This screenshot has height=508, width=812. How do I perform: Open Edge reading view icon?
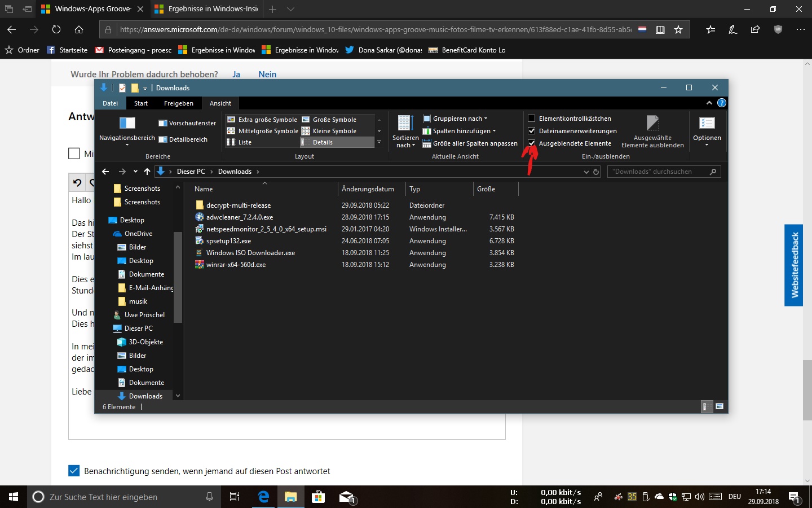(660, 29)
